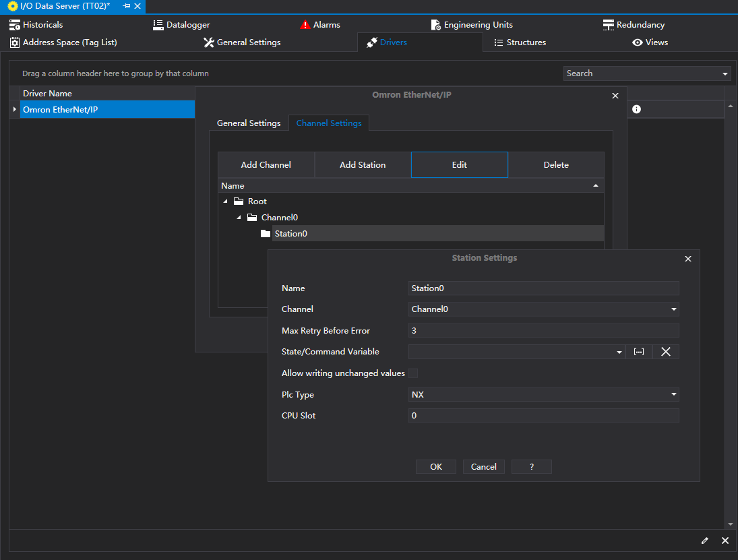Click the browse [...] button for State/Command Variable
Screen dimensions: 738x560
pyautogui.click(x=639, y=352)
